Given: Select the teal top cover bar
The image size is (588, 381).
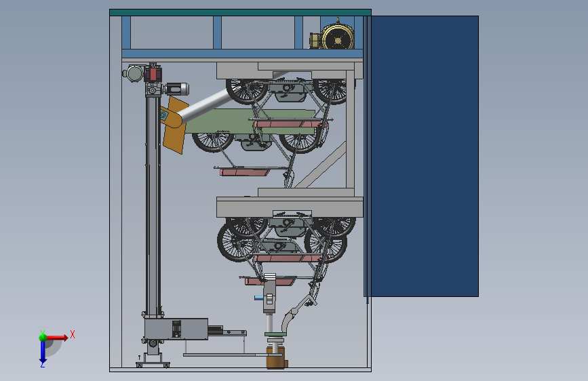Looking at the screenshot, I should (240, 12).
